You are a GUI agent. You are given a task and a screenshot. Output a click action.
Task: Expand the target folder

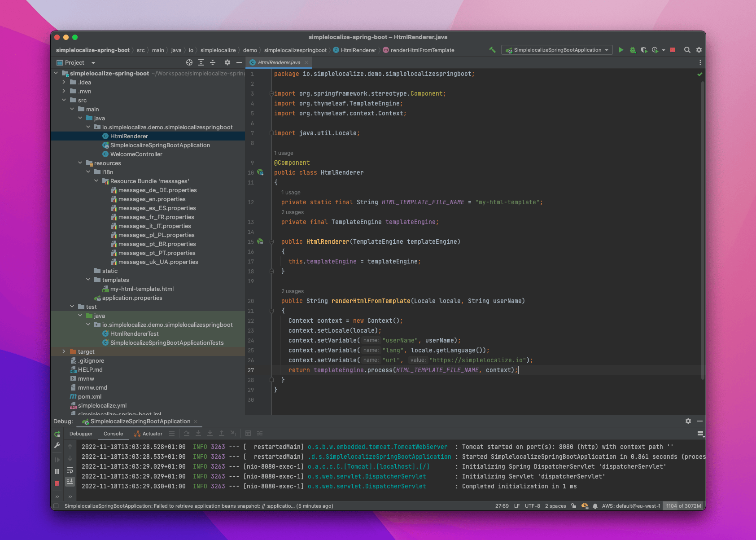tap(64, 351)
